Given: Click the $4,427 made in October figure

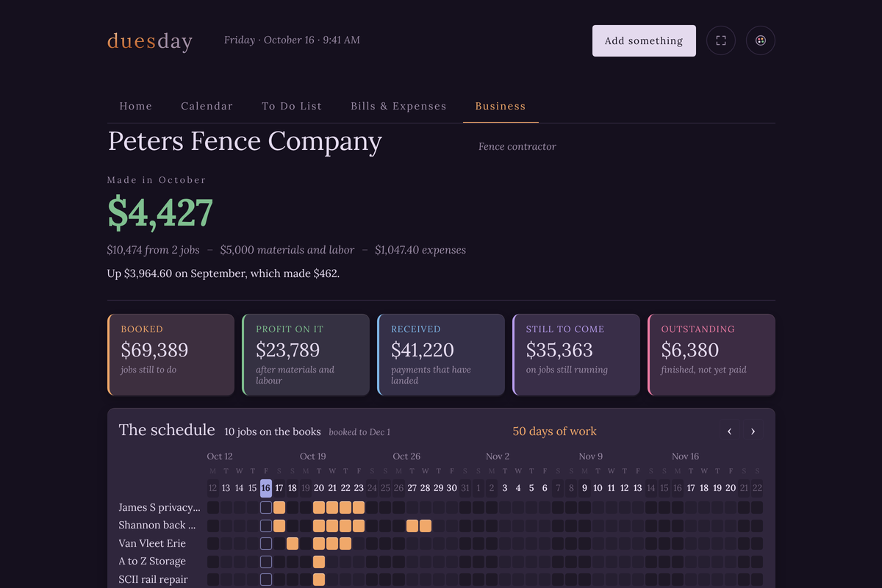Looking at the screenshot, I should pyautogui.click(x=160, y=212).
